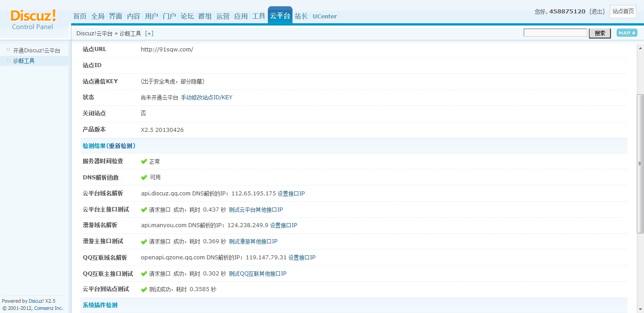Focus the search input field
The height and width of the screenshot is (313, 644).
click(x=555, y=33)
